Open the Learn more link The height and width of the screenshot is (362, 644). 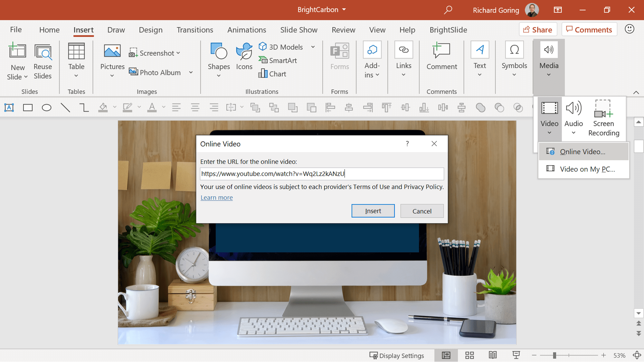[x=216, y=197]
